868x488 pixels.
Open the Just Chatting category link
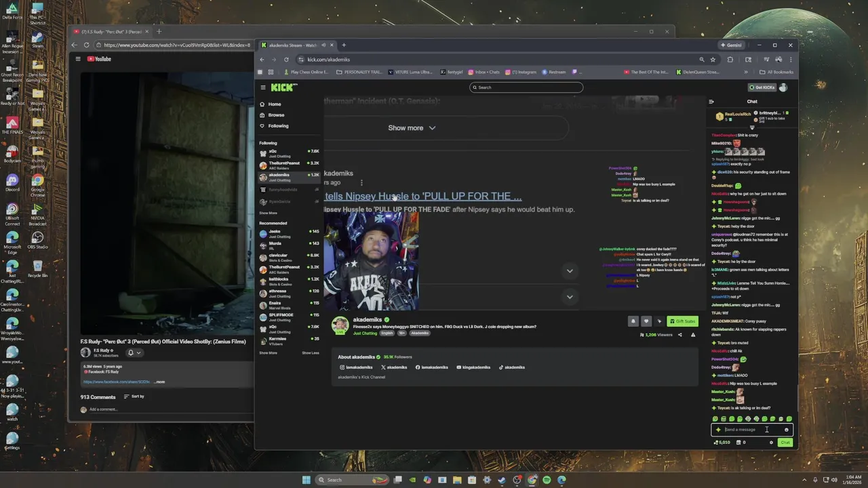click(365, 333)
